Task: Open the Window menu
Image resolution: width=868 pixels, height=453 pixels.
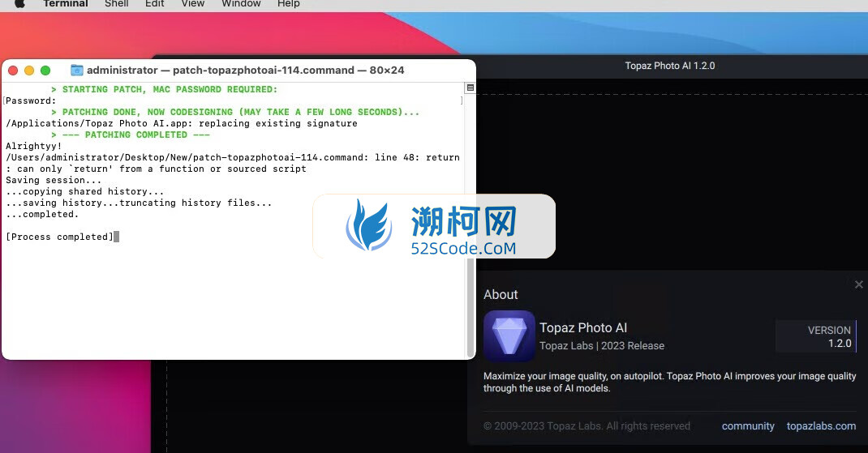Action: [241, 3]
